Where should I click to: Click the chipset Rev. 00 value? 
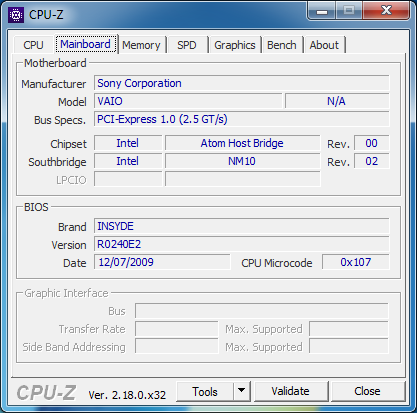[x=371, y=143]
